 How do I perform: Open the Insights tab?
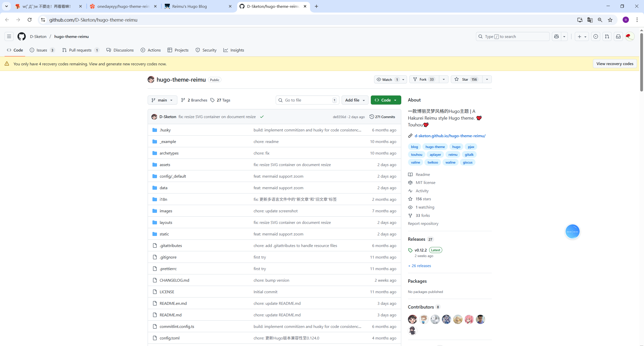coord(234,50)
